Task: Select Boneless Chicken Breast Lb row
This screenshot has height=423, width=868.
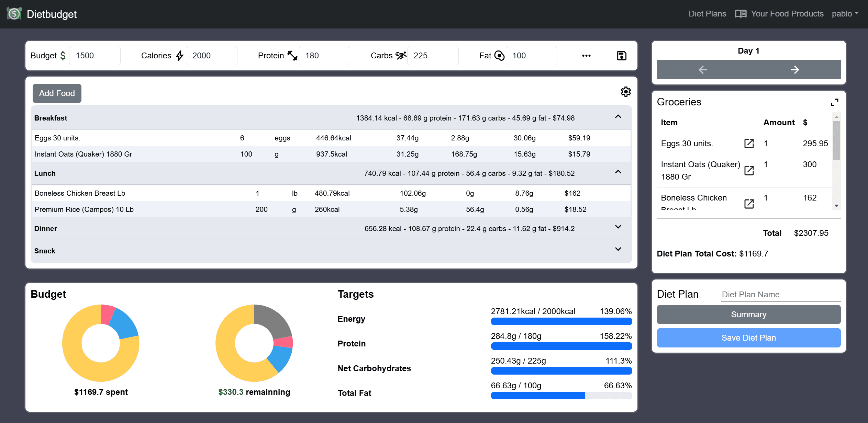Action: (x=331, y=193)
